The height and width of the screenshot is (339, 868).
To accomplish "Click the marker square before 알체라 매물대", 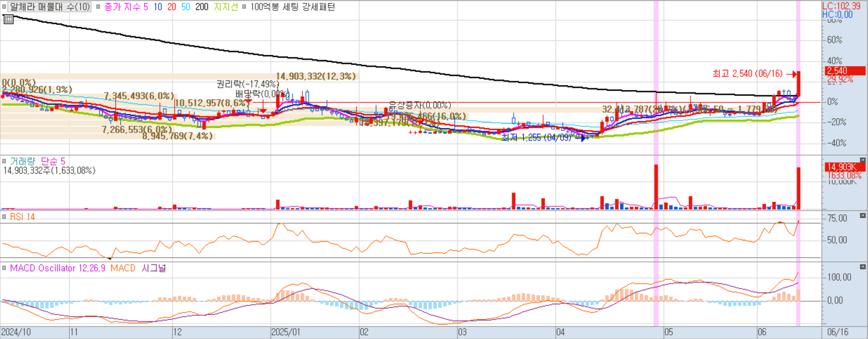I will click(4, 7).
